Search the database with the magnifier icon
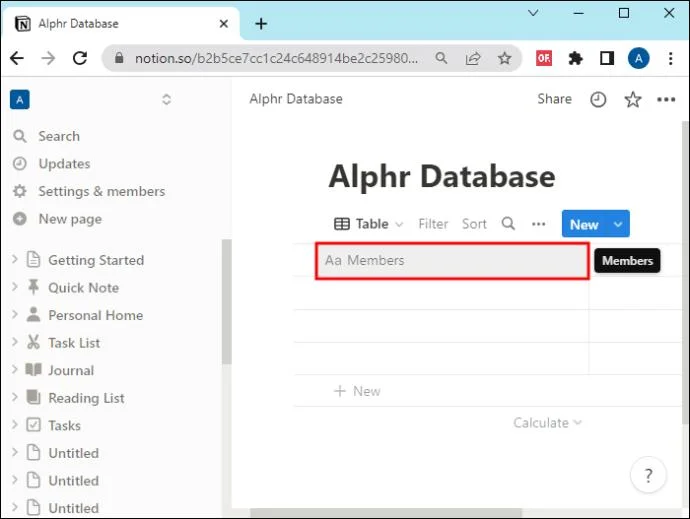 click(x=508, y=224)
